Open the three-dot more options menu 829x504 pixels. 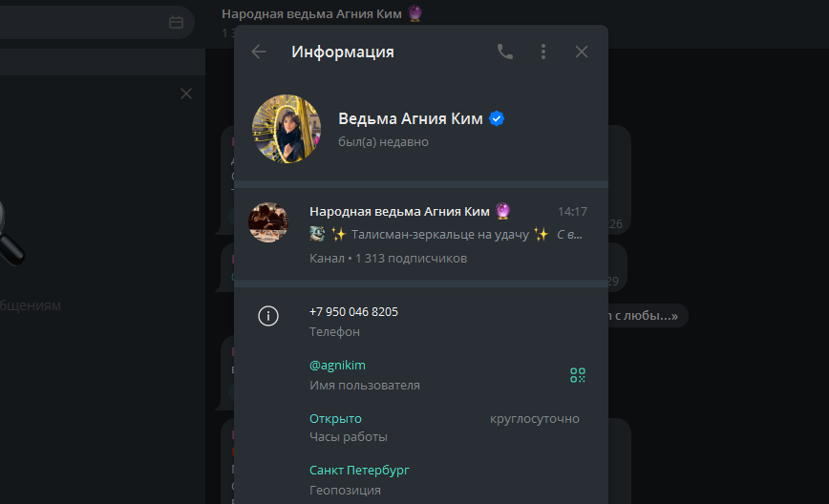coord(543,52)
